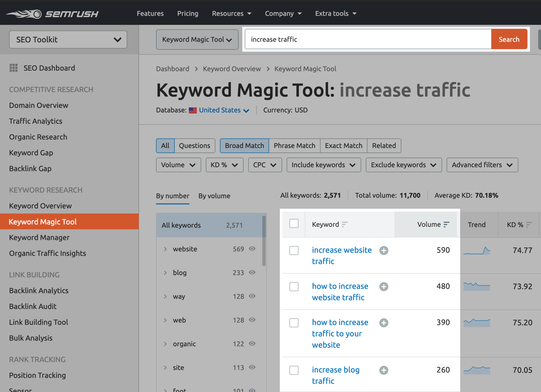Image resolution: width=541 pixels, height=392 pixels.
Task: View trend chart for 'increase blog traffic'
Action: 477,370
